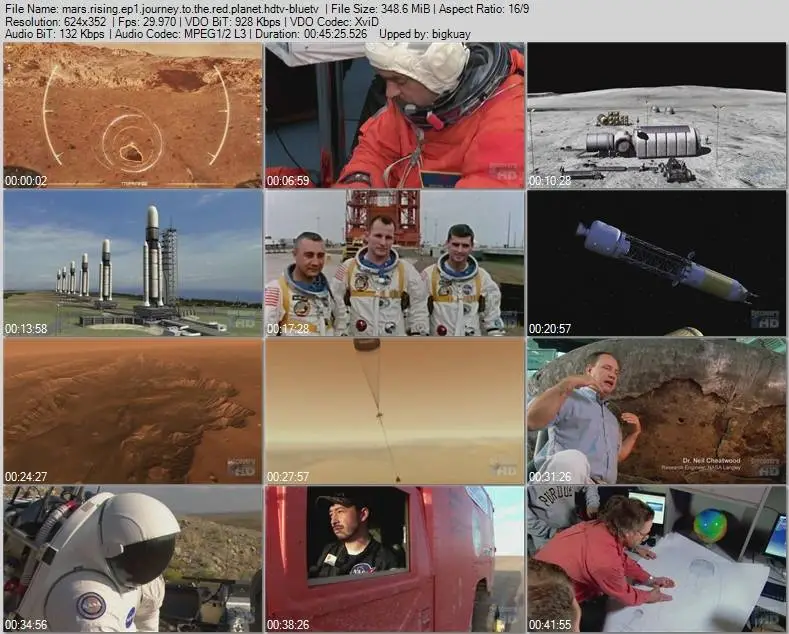Select the orange-suit astronaut frame at 00:06:59

click(395, 115)
